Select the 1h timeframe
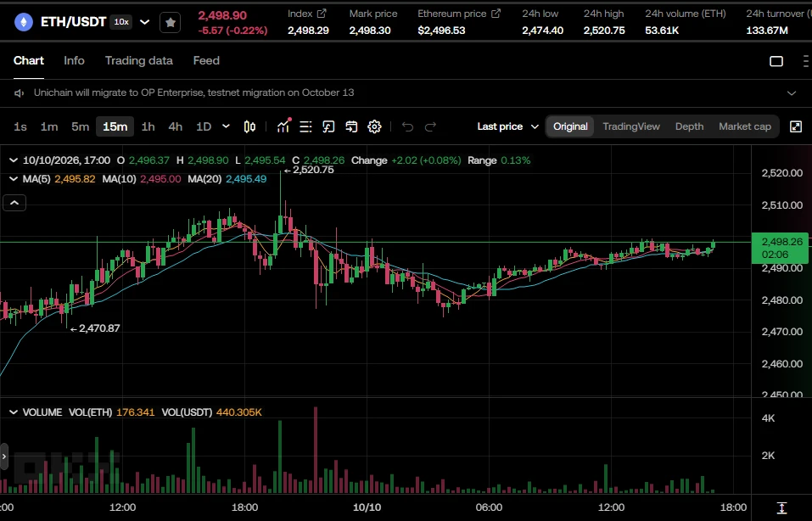The height and width of the screenshot is (521, 812). coord(148,127)
